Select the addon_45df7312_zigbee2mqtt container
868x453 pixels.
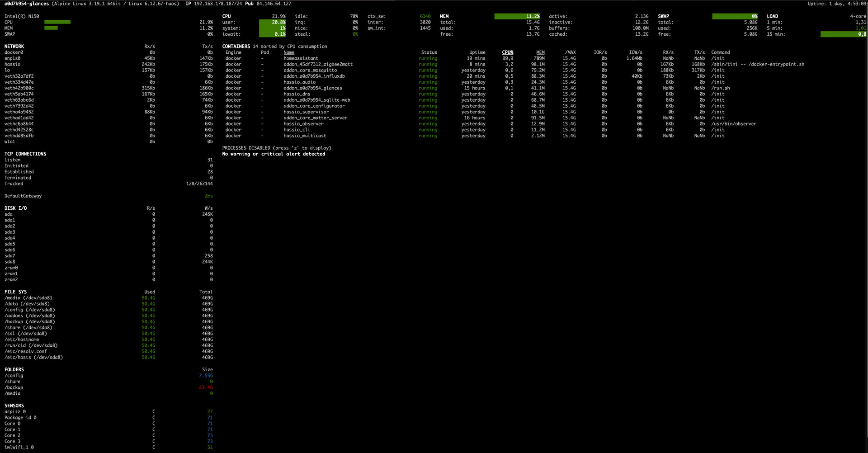pos(318,64)
